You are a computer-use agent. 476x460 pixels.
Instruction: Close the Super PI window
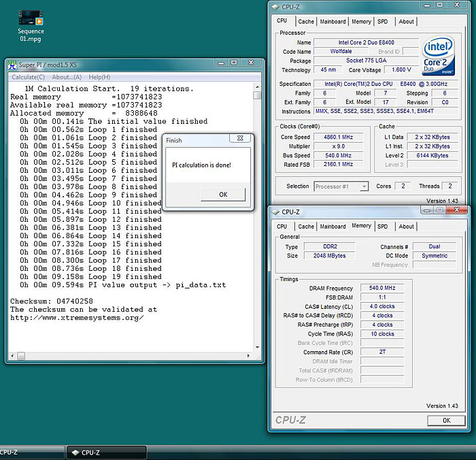[x=252, y=63]
